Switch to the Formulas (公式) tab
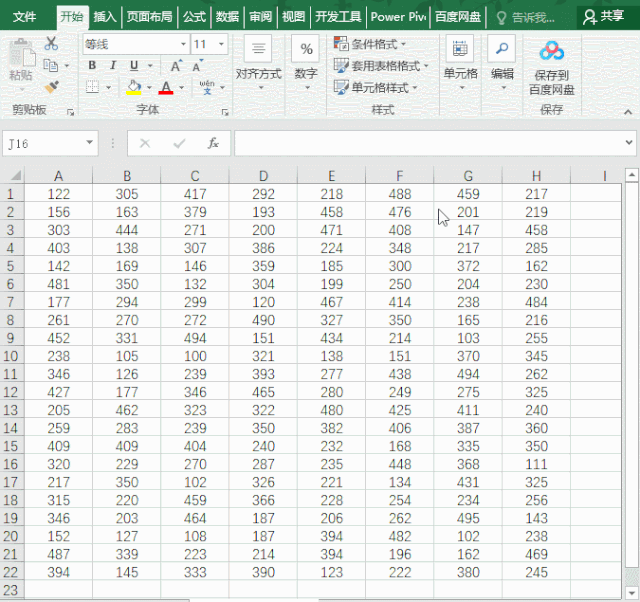The height and width of the screenshot is (602, 640). [x=194, y=17]
